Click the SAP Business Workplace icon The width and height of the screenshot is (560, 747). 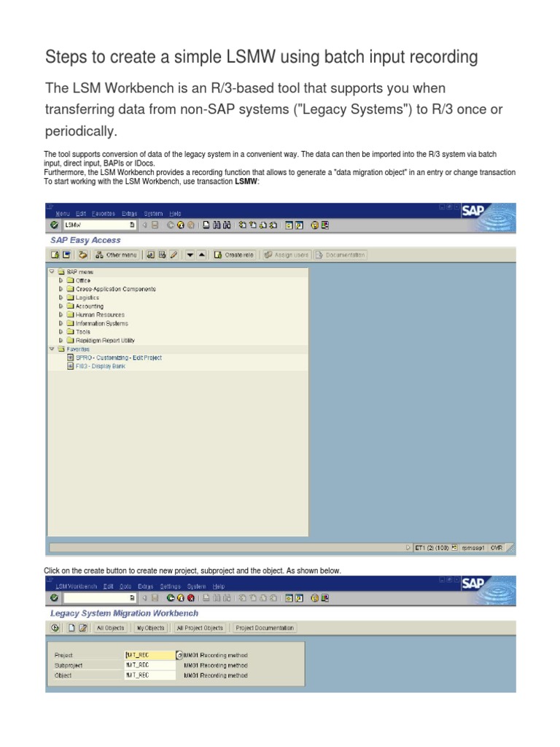tap(83, 255)
